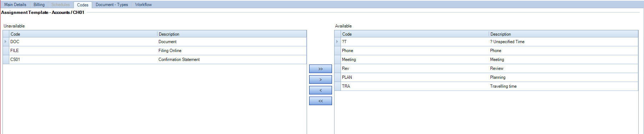Image resolution: width=644 pixels, height=134 pixels.
Task: Click the Confirmation Statement description cell
Action: tap(232, 60)
